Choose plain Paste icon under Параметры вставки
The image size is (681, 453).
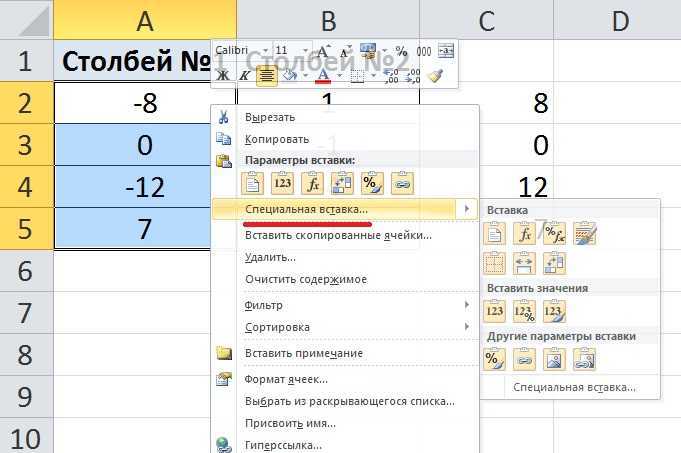[252, 183]
